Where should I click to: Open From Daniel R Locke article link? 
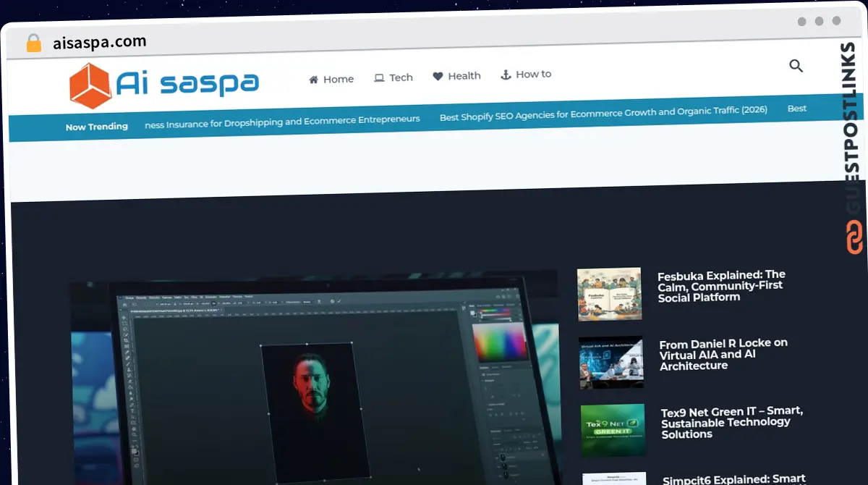[723, 354]
